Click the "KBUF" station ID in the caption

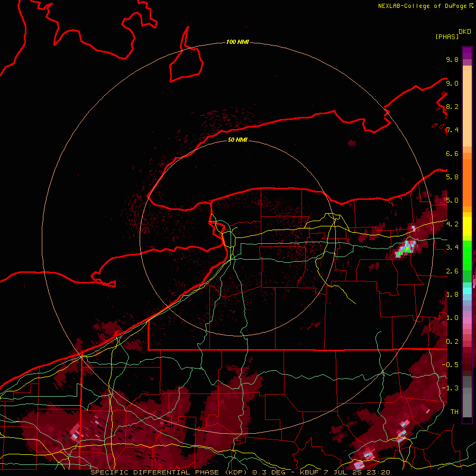point(309,472)
